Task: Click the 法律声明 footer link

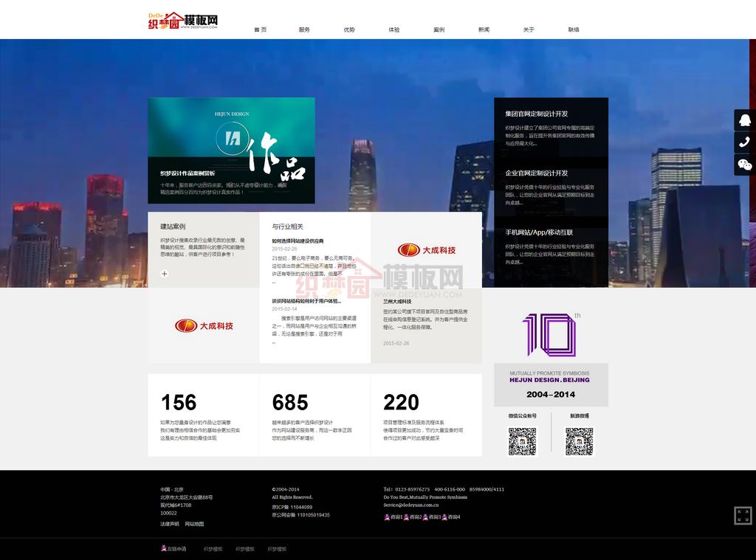Action: (x=169, y=524)
